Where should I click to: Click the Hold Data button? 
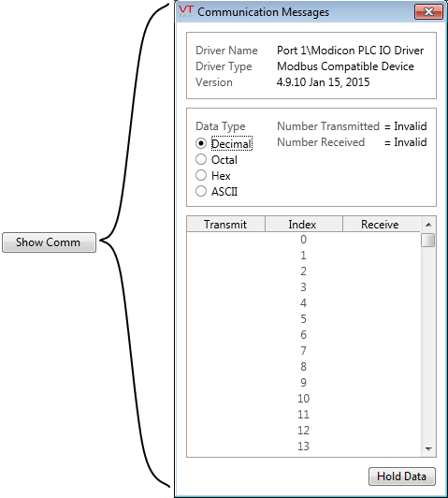click(x=401, y=476)
